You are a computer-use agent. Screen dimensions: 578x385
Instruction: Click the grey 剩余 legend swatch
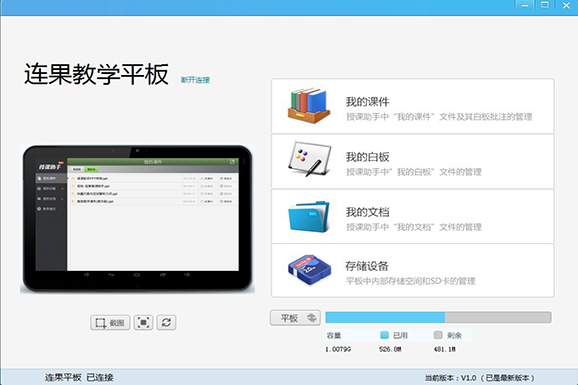coord(438,335)
